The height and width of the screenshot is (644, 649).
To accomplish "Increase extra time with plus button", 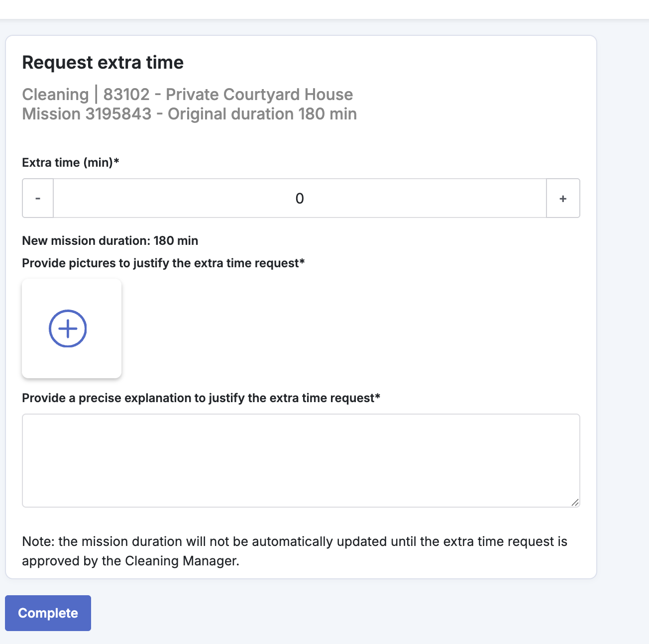I will (x=563, y=198).
